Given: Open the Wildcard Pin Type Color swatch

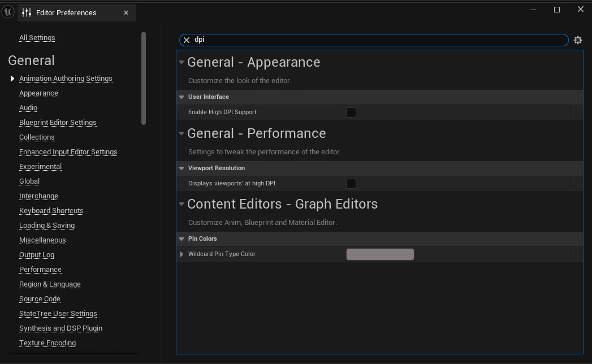Looking at the screenshot, I should pyautogui.click(x=380, y=254).
